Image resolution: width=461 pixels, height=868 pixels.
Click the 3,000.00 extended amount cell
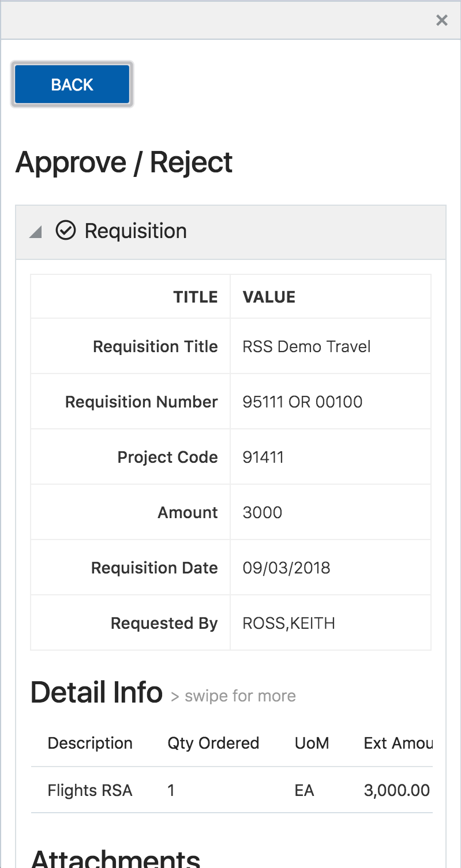[396, 790]
